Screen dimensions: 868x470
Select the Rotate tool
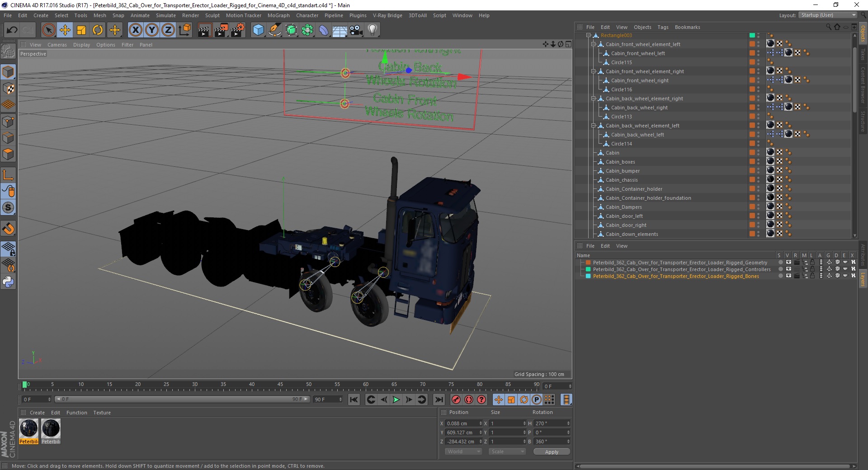tap(98, 30)
